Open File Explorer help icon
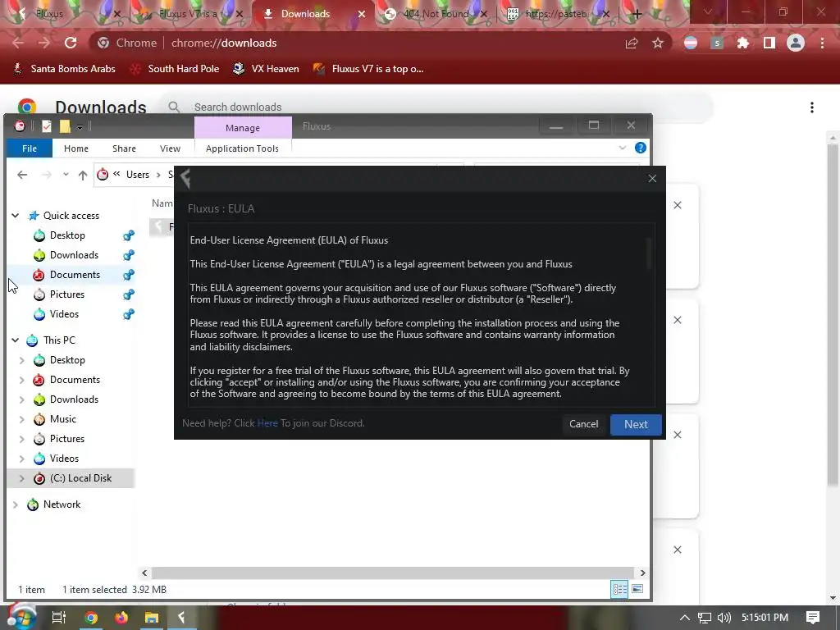This screenshot has width=840, height=630. click(x=640, y=148)
